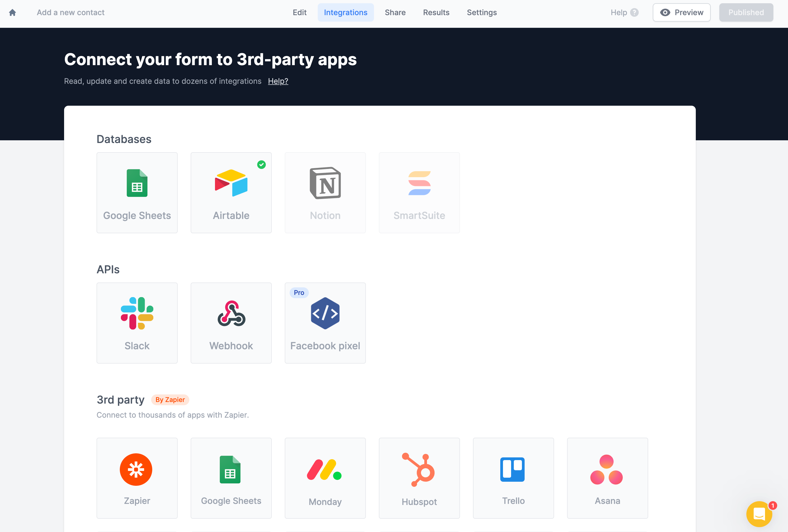788x532 pixels.
Task: Click the green check on Airtable
Action: 261,165
